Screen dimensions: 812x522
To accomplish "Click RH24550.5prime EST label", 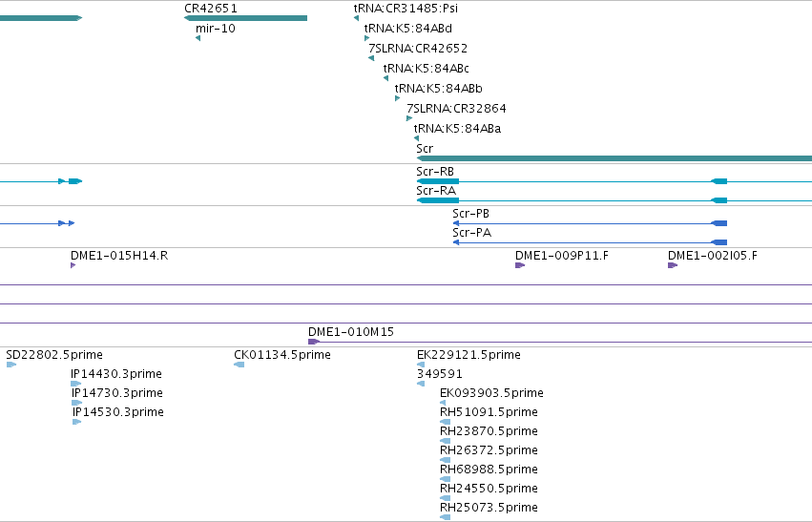I will tap(489, 489).
